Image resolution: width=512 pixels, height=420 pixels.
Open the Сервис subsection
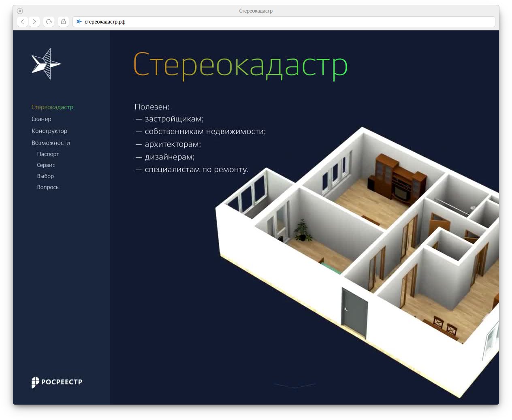[46, 165]
